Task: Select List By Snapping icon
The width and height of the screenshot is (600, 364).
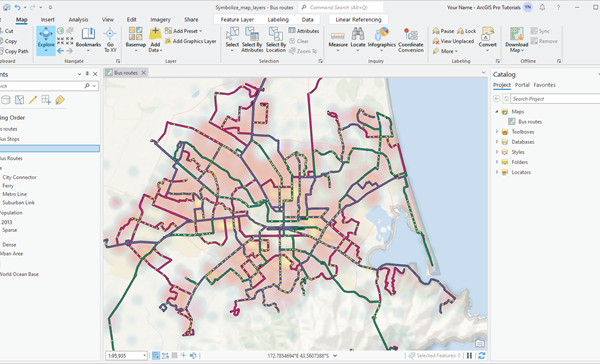Action: 46,100
